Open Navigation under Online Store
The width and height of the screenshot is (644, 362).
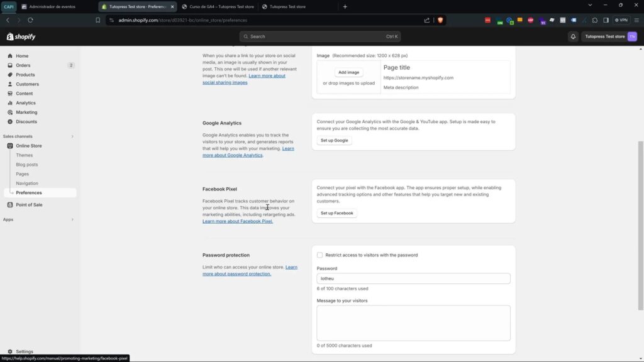click(26, 184)
